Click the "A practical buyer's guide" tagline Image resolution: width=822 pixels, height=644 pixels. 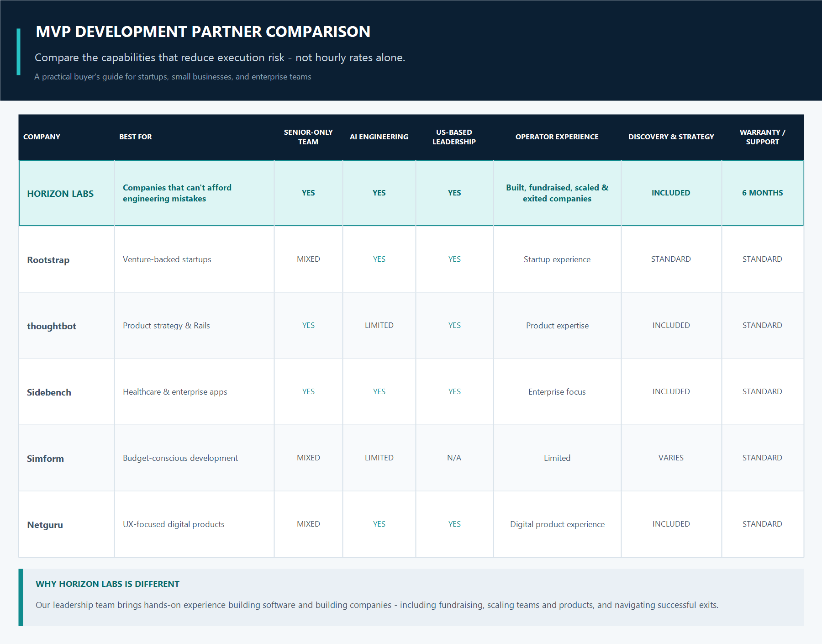click(173, 77)
